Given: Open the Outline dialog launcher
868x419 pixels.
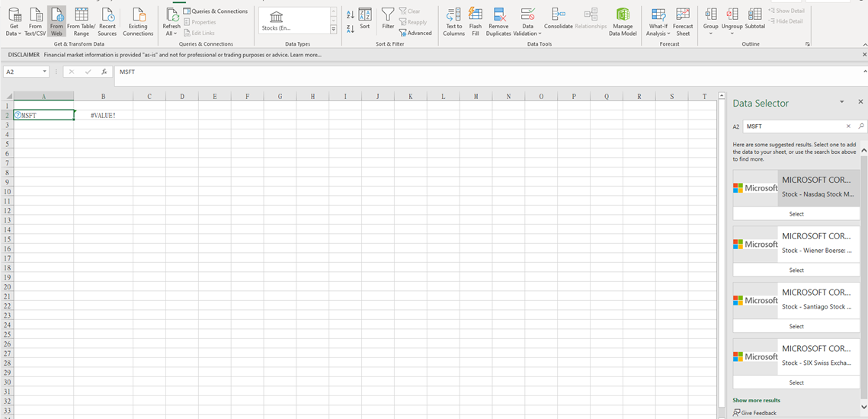Looking at the screenshot, I should [808, 43].
